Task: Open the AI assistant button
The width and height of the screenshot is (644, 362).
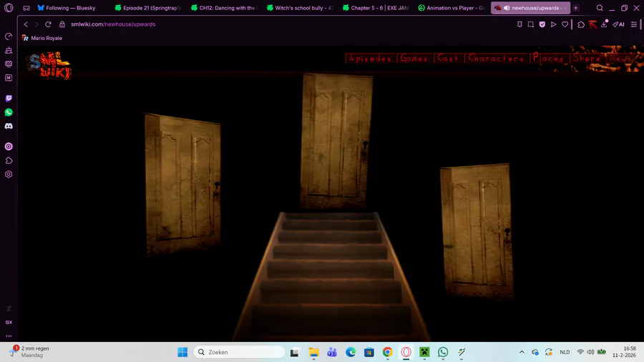Action: click(618, 24)
